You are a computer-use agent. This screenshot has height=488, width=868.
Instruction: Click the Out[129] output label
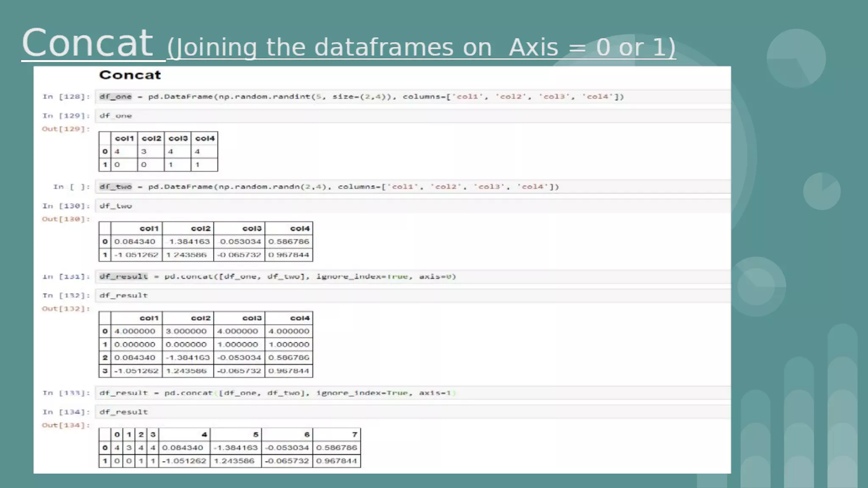coord(66,129)
